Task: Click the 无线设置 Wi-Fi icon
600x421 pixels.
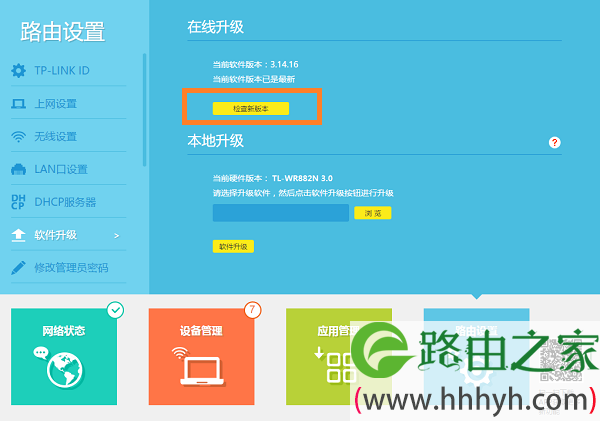Action: (x=18, y=137)
